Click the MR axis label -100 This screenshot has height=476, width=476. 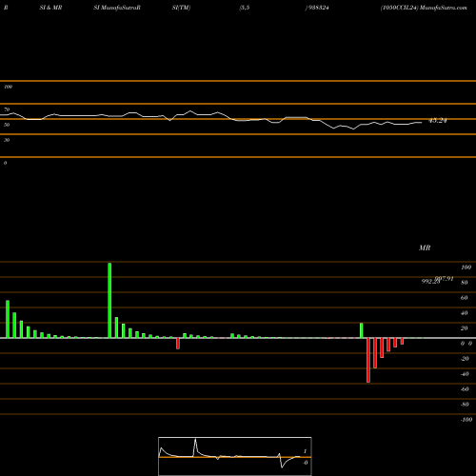click(466, 420)
